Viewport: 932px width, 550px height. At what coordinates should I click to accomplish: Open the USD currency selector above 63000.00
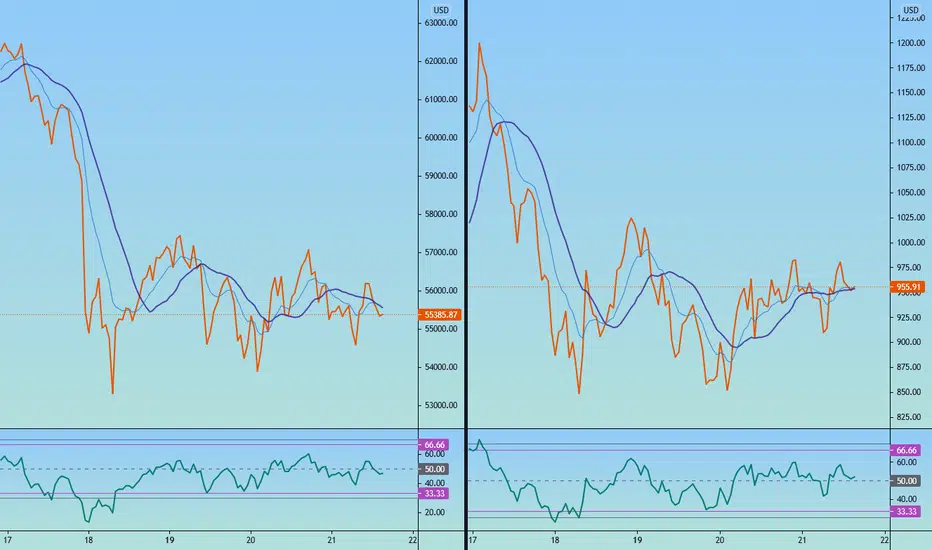click(440, 10)
